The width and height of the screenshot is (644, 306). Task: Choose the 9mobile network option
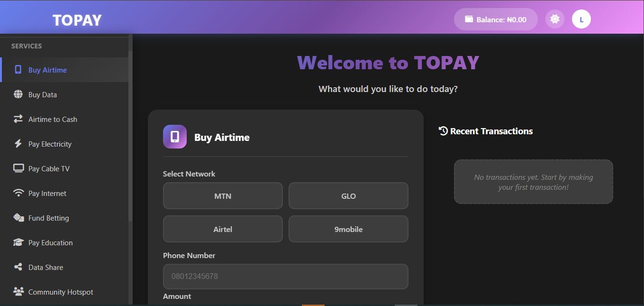pos(348,229)
